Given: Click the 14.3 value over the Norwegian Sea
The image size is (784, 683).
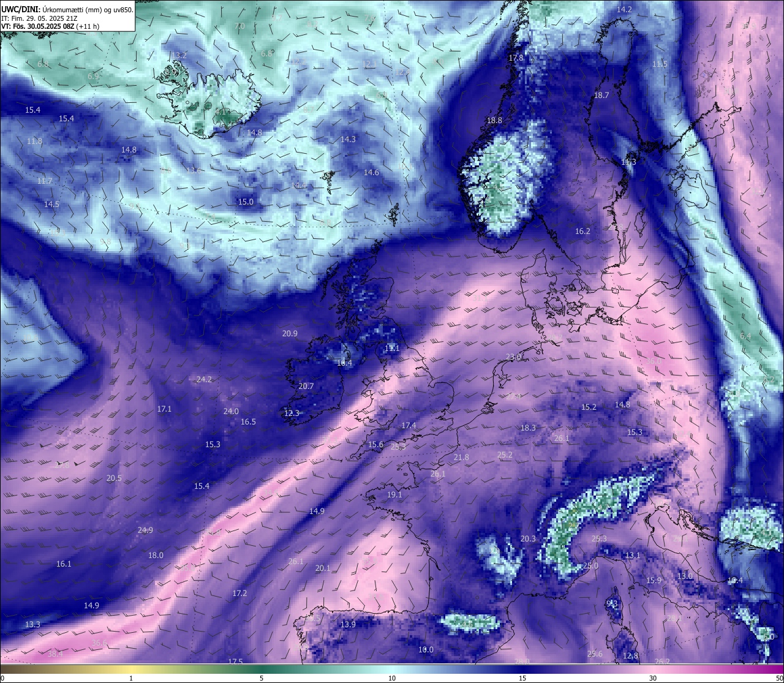Looking at the screenshot, I should coord(348,140).
